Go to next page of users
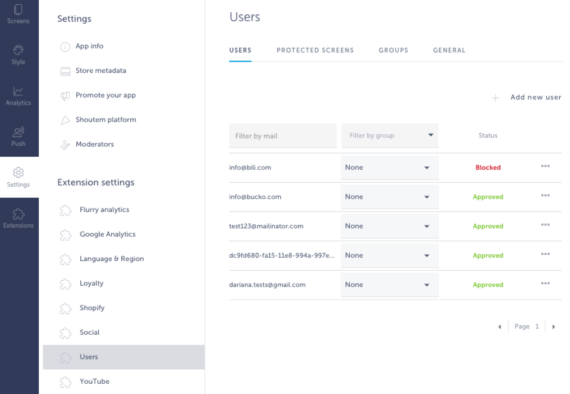Viewport: 570px width, 394px height. tap(553, 327)
